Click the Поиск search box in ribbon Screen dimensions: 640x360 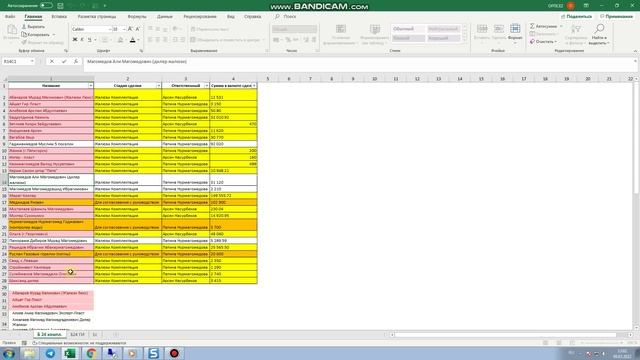[x=286, y=17]
